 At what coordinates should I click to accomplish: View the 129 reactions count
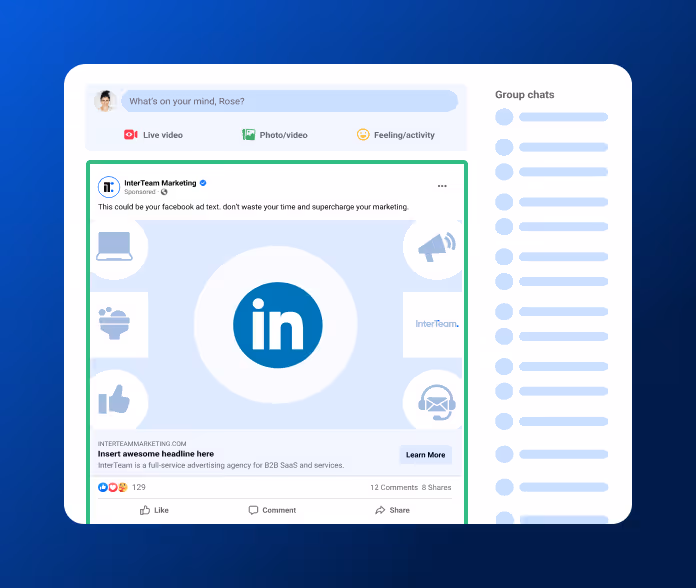click(139, 487)
